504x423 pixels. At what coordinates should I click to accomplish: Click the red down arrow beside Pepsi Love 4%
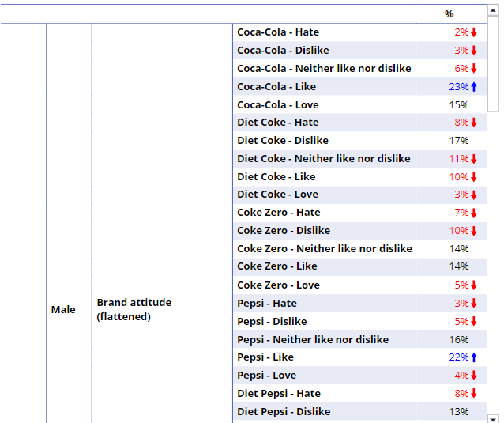[474, 376]
